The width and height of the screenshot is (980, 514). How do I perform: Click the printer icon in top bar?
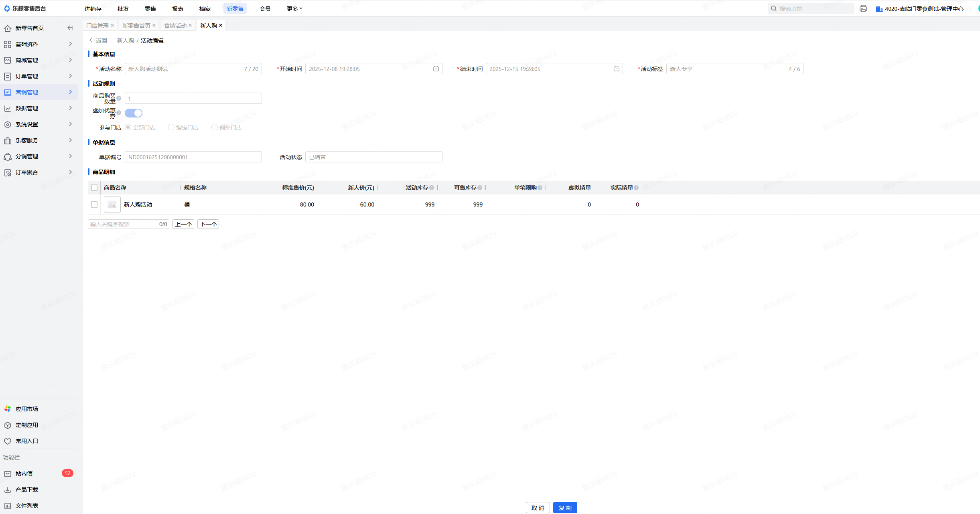tap(863, 8)
